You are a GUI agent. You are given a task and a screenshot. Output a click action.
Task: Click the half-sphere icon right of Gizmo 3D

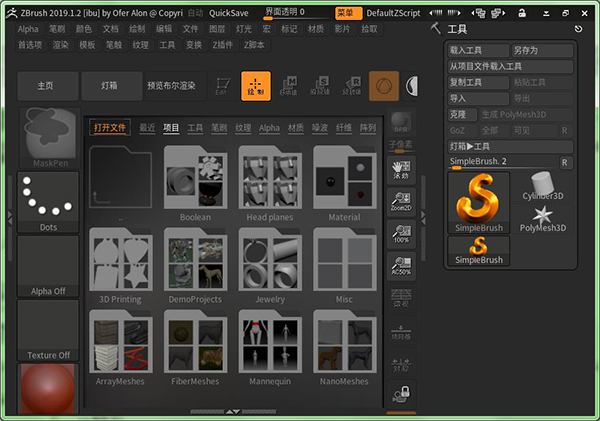pyautogui.click(x=411, y=86)
